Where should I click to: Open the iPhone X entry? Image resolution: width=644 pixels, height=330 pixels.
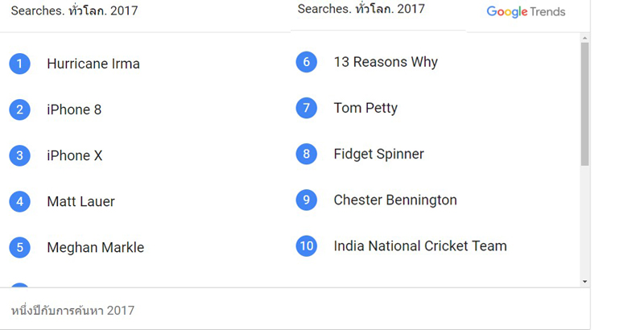pyautogui.click(x=74, y=156)
